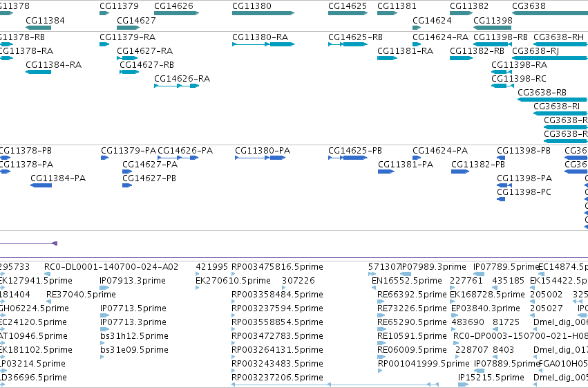
Task: Select transcript CG14627-RB
Action: (x=129, y=72)
